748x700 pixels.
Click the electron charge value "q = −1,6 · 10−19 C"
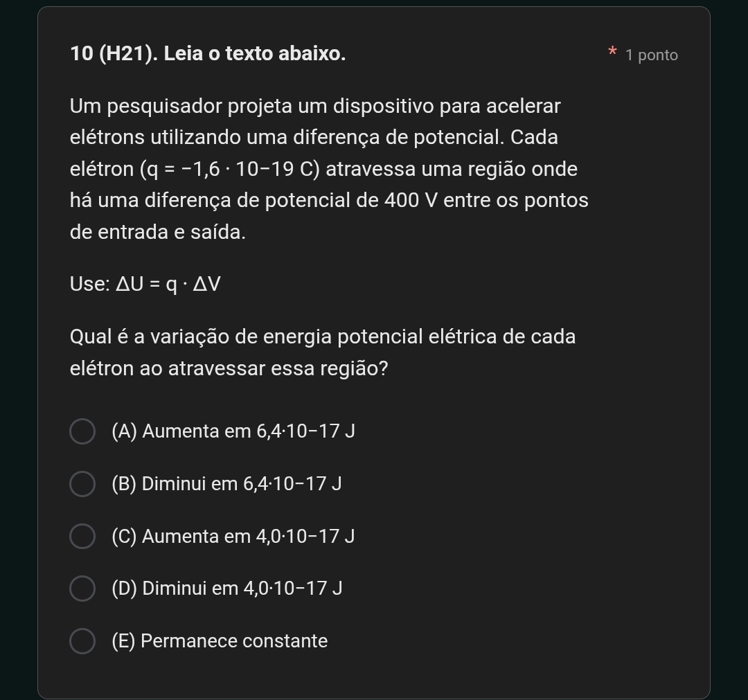coord(230,169)
